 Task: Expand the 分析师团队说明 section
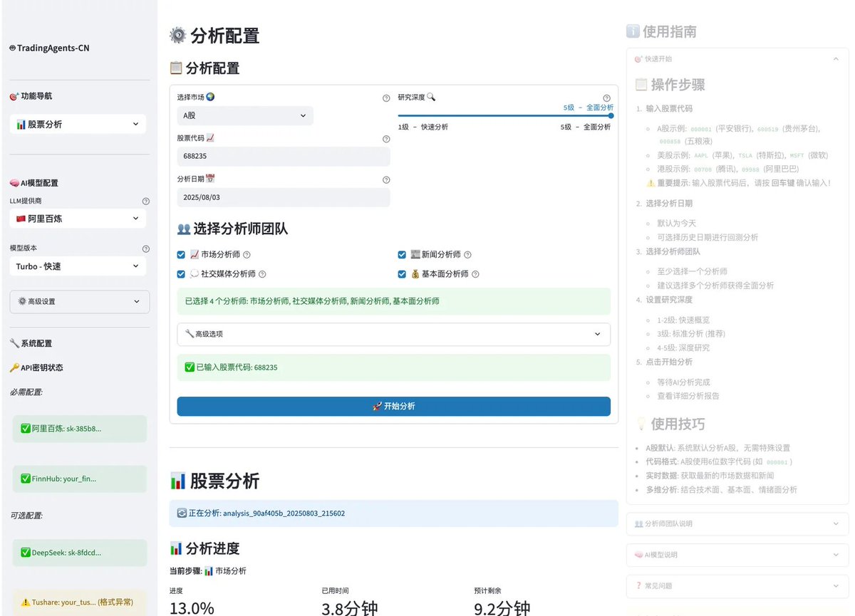coord(737,523)
